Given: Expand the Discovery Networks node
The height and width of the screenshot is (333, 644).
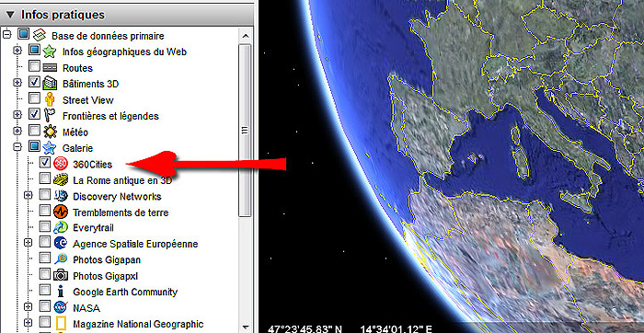Looking at the screenshot, I should point(28,195).
